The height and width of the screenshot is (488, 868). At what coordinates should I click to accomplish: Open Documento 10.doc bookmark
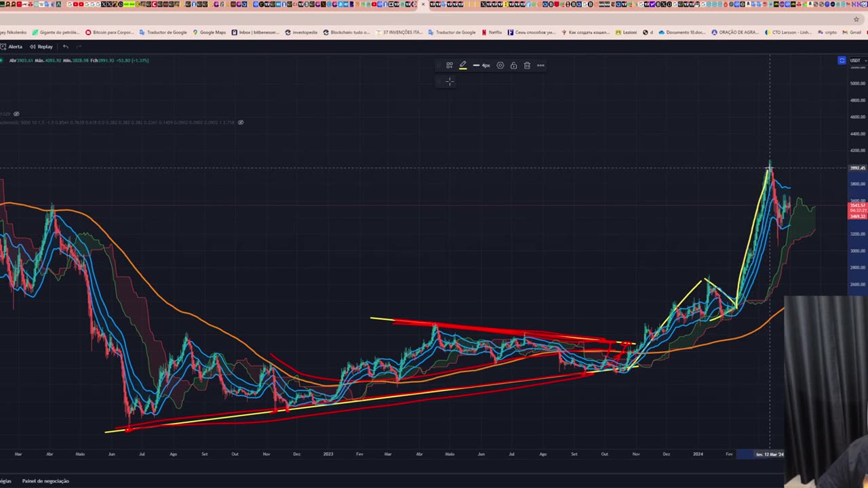(682, 33)
